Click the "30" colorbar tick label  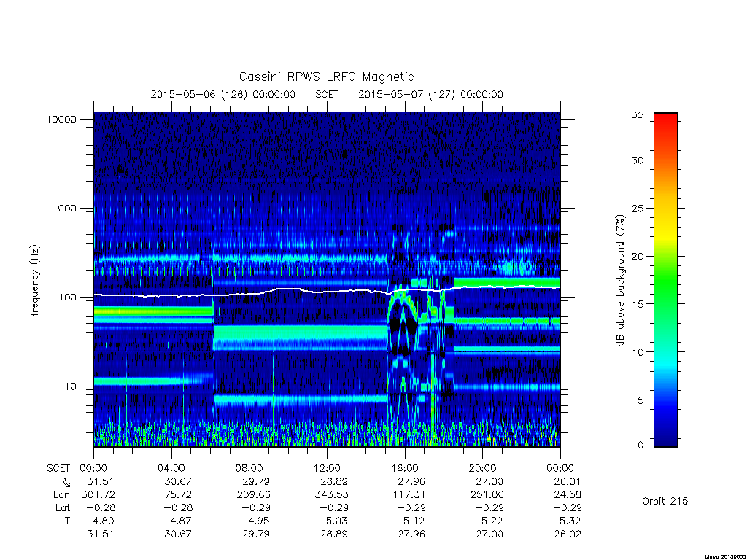[637, 160]
